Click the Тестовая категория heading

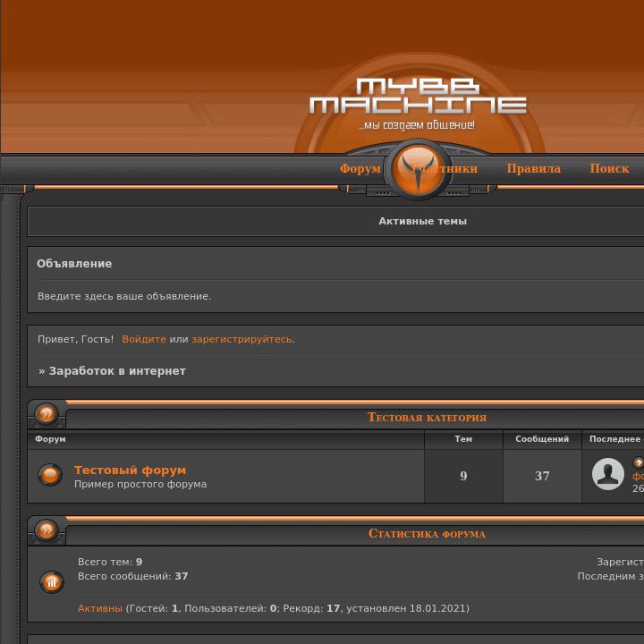tap(427, 418)
